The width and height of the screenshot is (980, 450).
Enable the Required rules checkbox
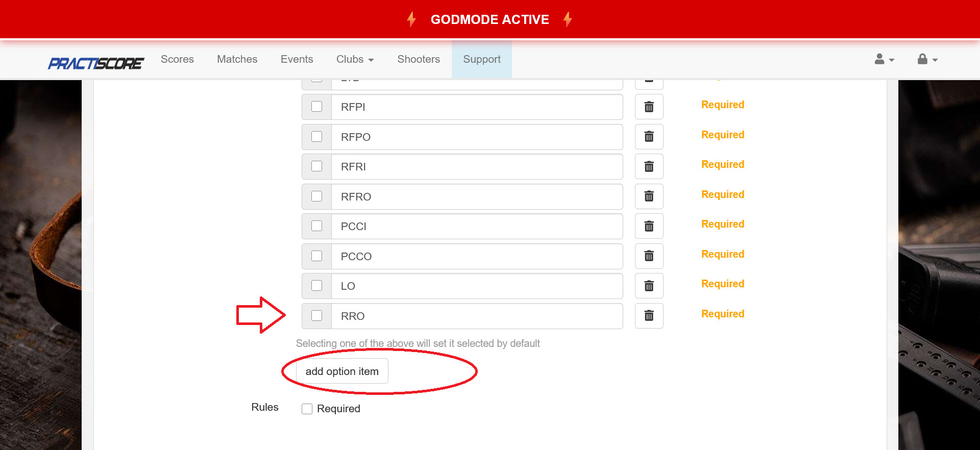[307, 409]
